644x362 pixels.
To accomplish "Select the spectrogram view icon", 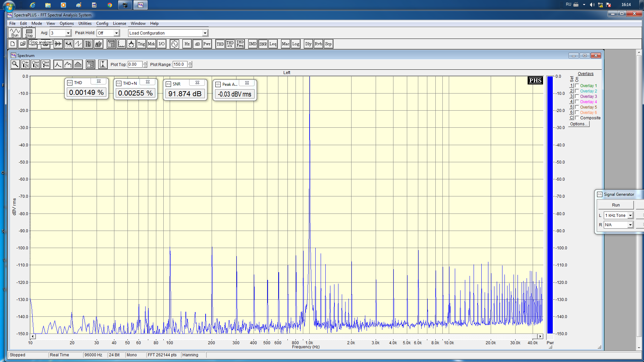I will point(89,44).
